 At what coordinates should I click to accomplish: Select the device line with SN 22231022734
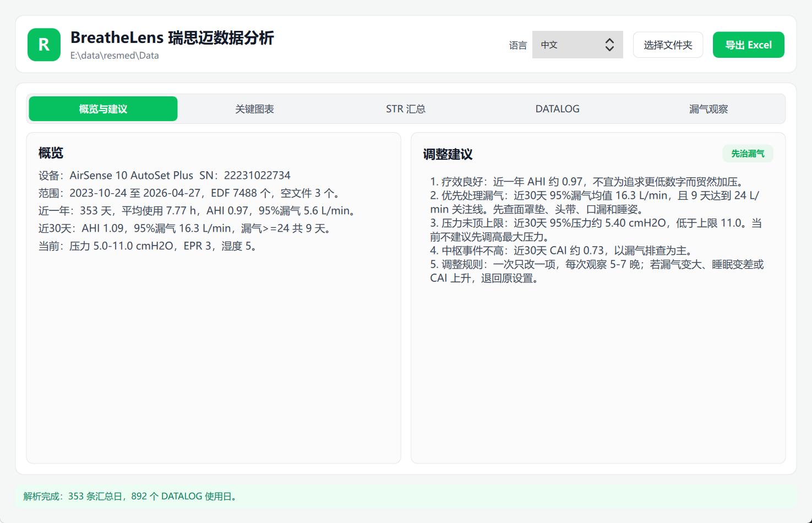[165, 176]
